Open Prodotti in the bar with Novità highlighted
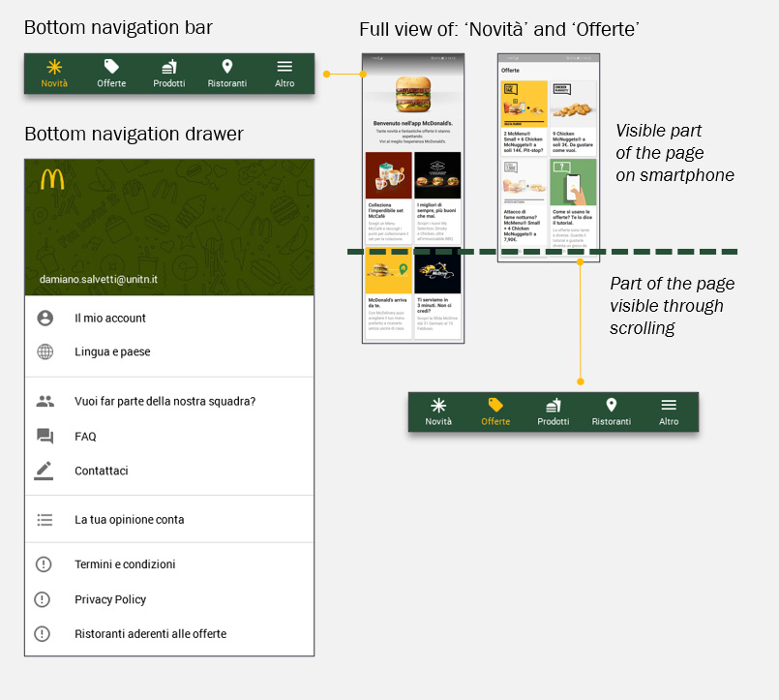 pos(169,73)
